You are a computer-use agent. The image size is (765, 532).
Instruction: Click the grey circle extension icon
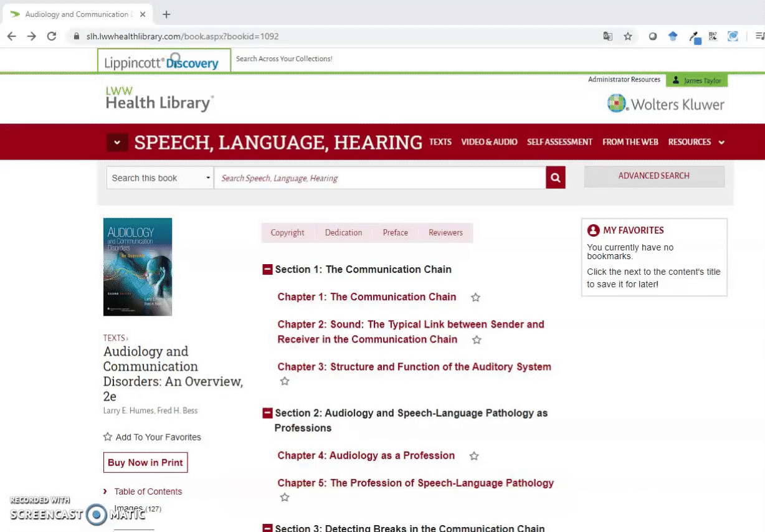pyautogui.click(x=653, y=36)
